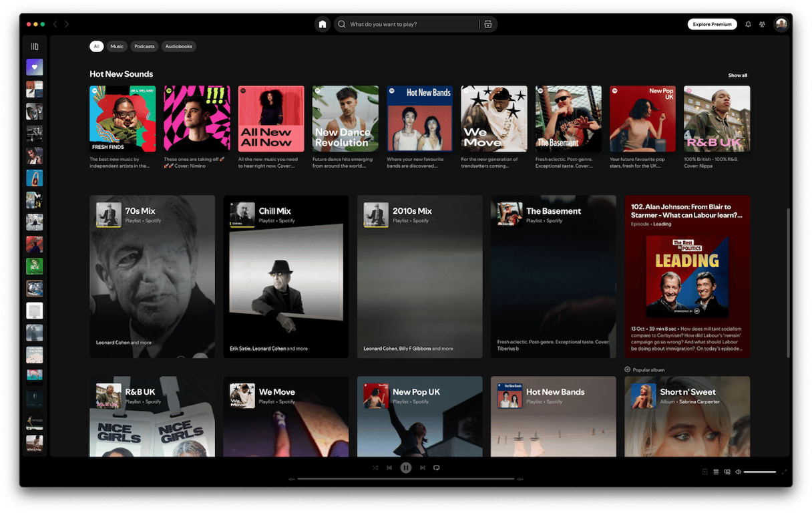Expand player to full screen

pyautogui.click(x=784, y=472)
